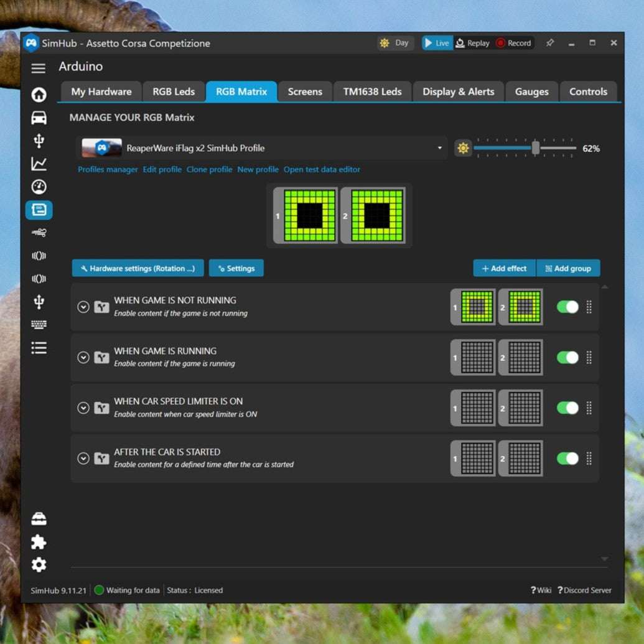Switch to the Gauges tab
The image size is (644, 644).
point(531,91)
